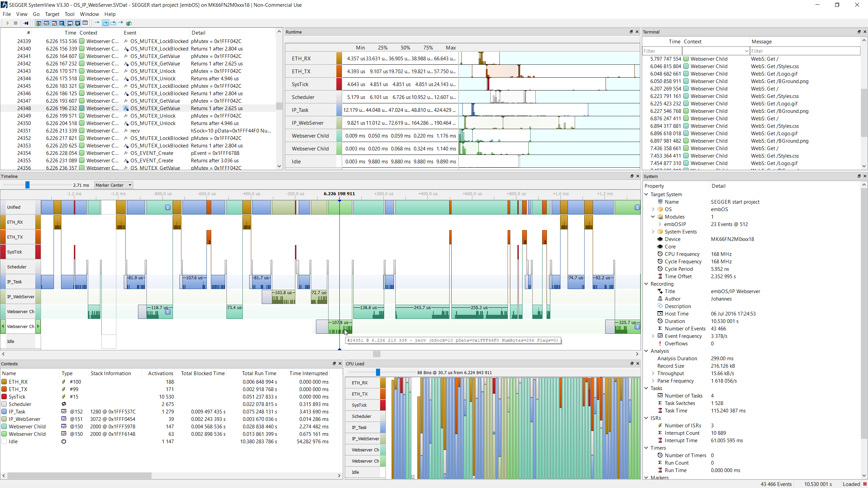Screen dimensions: 868x488
Task: Float the Runtime panel via its undock icon
Action: (x=631, y=32)
